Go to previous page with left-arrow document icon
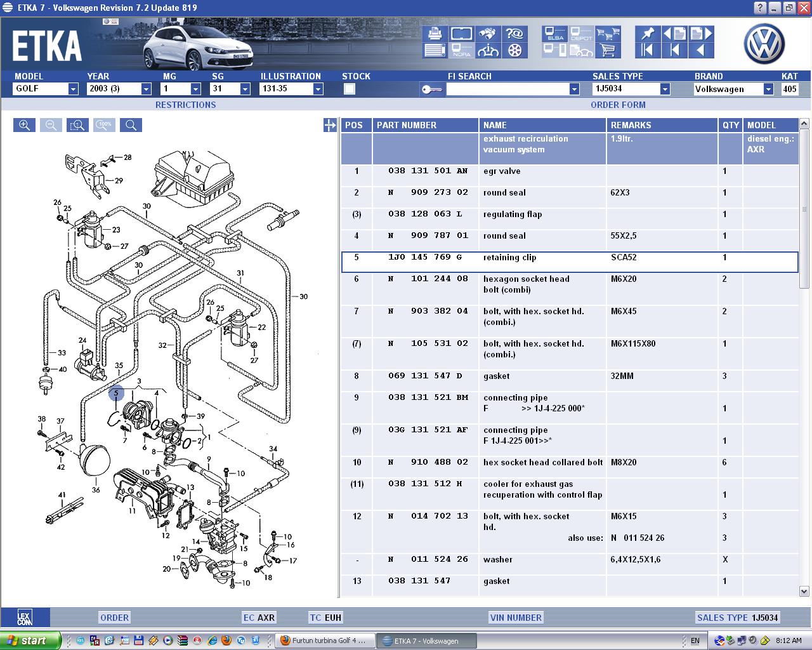812x650 pixels. [674, 34]
